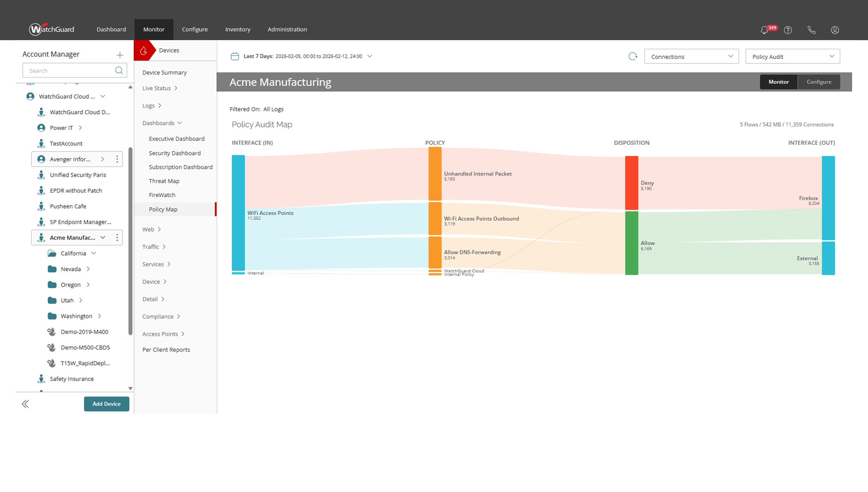868x492 pixels.
Task: Expand the Live Status menu section
Action: pyautogui.click(x=160, y=88)
